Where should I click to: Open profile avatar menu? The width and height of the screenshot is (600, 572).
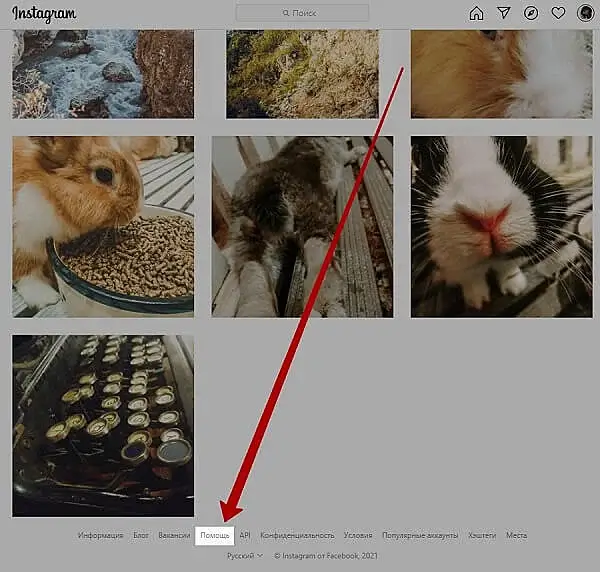click(585, 13)
